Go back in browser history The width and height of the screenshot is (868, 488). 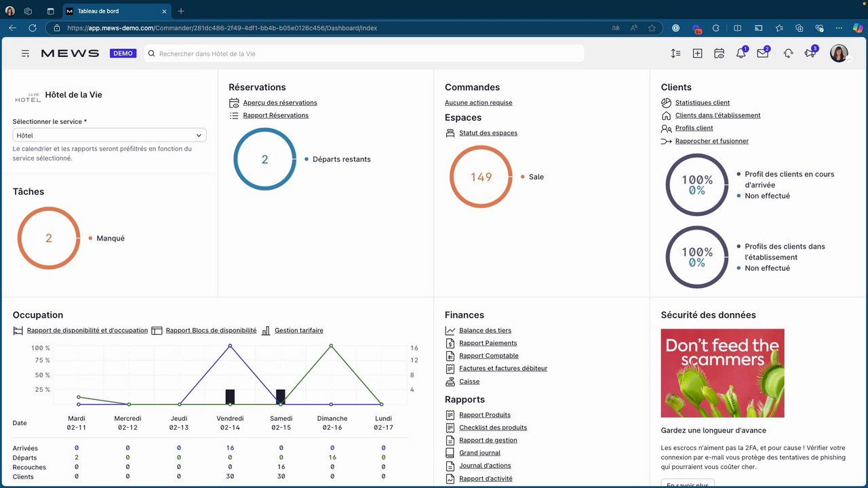[12, 28]
